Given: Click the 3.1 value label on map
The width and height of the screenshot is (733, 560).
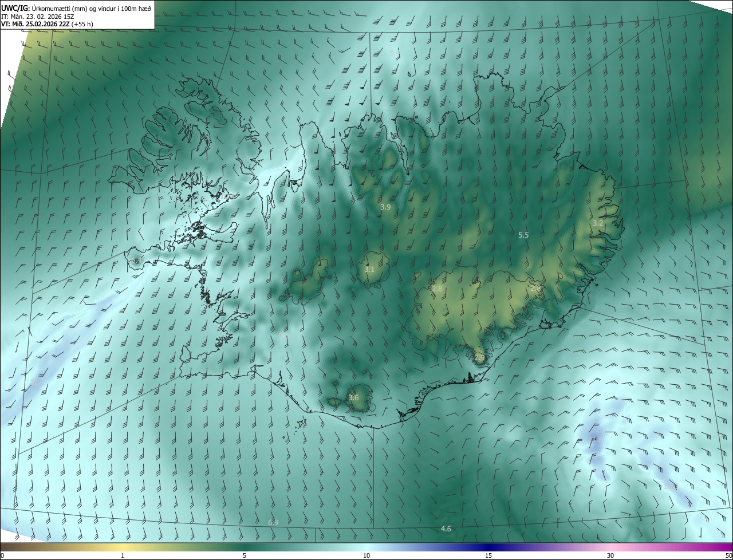Looking at the screenshot, I should click(369, 269).
